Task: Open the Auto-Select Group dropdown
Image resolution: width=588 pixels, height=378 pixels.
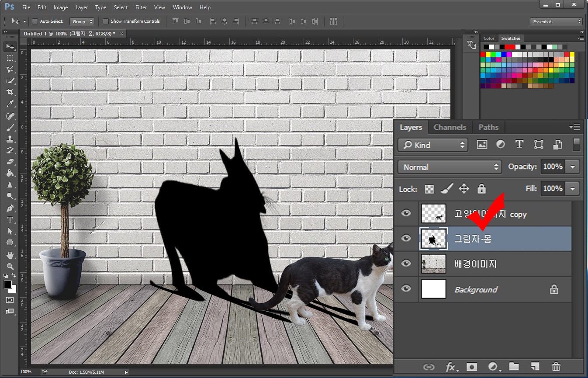Action: (x=82, y=21)
